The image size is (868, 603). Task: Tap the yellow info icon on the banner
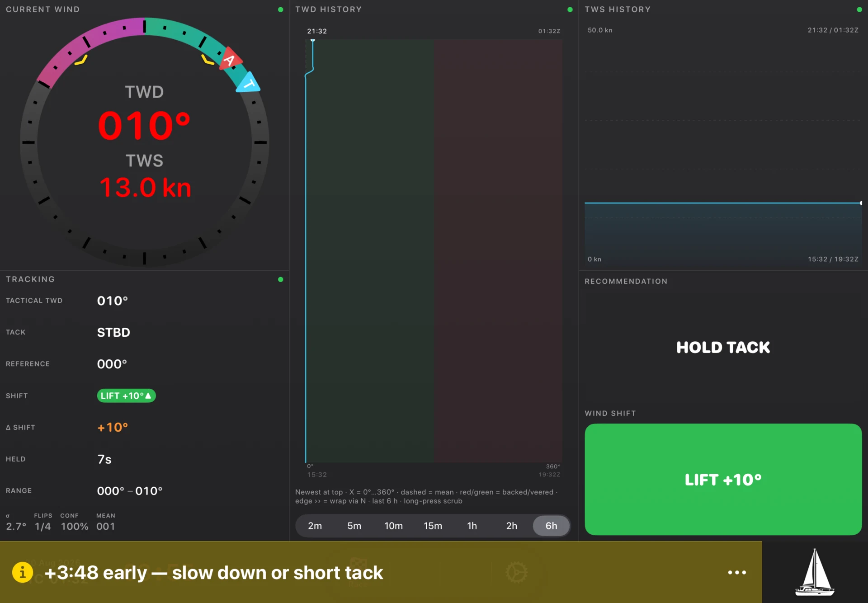pyautogui.click(x=23, y=572)
